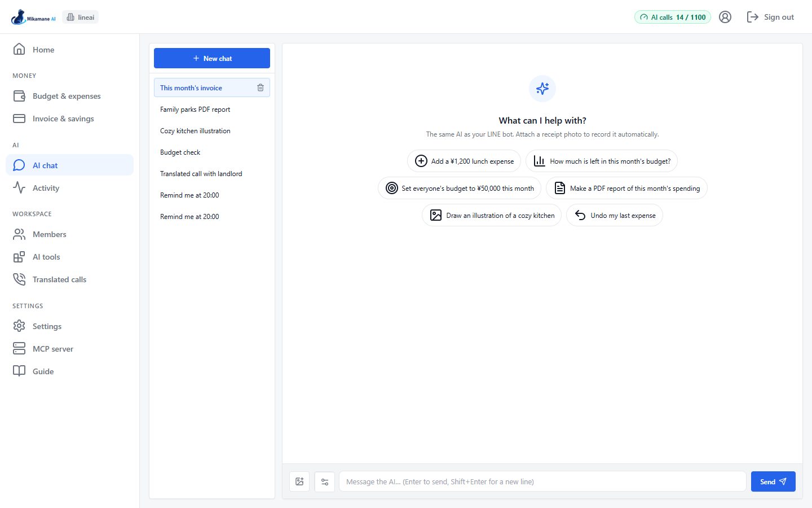Open the MCP server page
The height and width of the screenshot is (508, 812).
pos(70,349)
